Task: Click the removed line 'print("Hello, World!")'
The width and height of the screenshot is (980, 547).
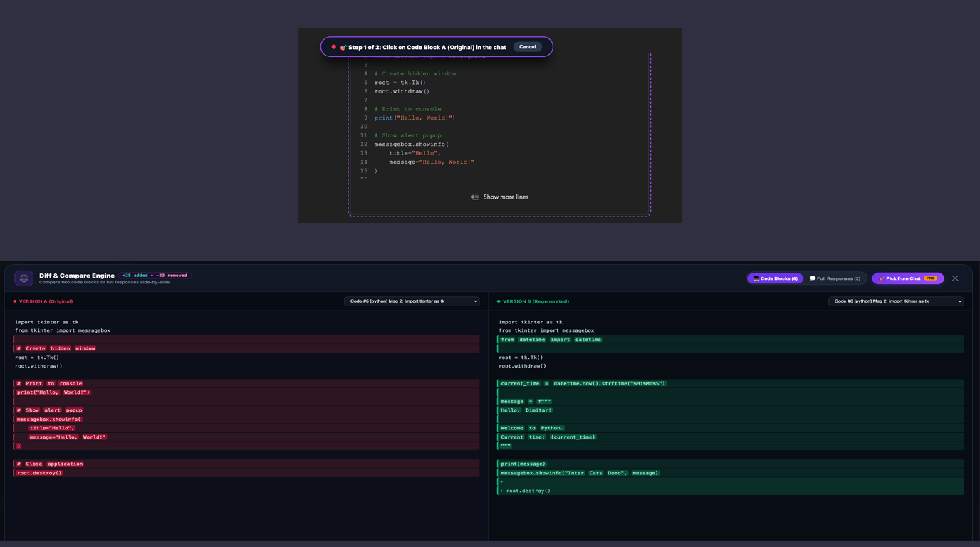Action: point(246,392)
